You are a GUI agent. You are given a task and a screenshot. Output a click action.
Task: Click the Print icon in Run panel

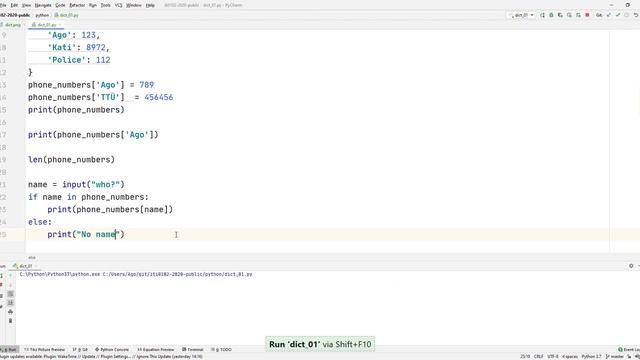pyautogui.click(x=11, y=312)
